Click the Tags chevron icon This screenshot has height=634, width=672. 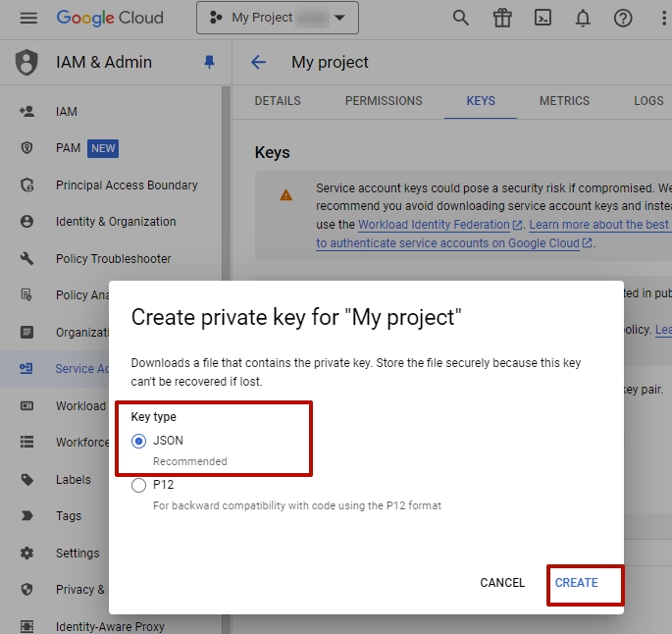click(26, 515)
